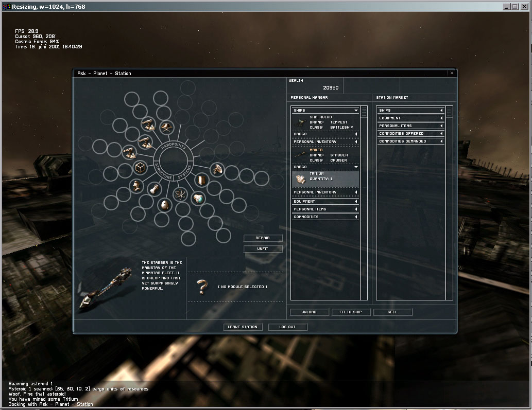Click the application icon in the title bar
This screenshot has height=410, width=532.
(7, 7)
